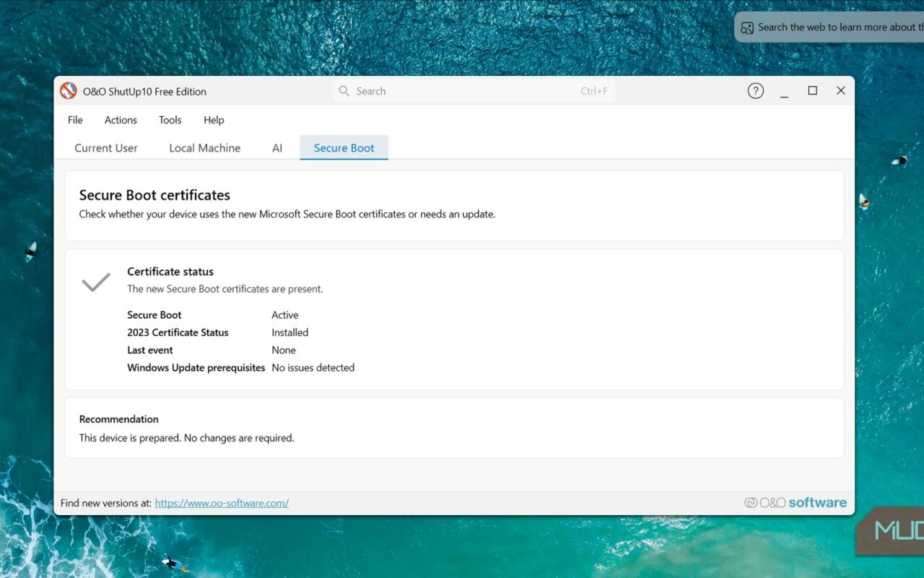Click 'Search the web to learn more' overlay
924x578 pixels.
830,27
